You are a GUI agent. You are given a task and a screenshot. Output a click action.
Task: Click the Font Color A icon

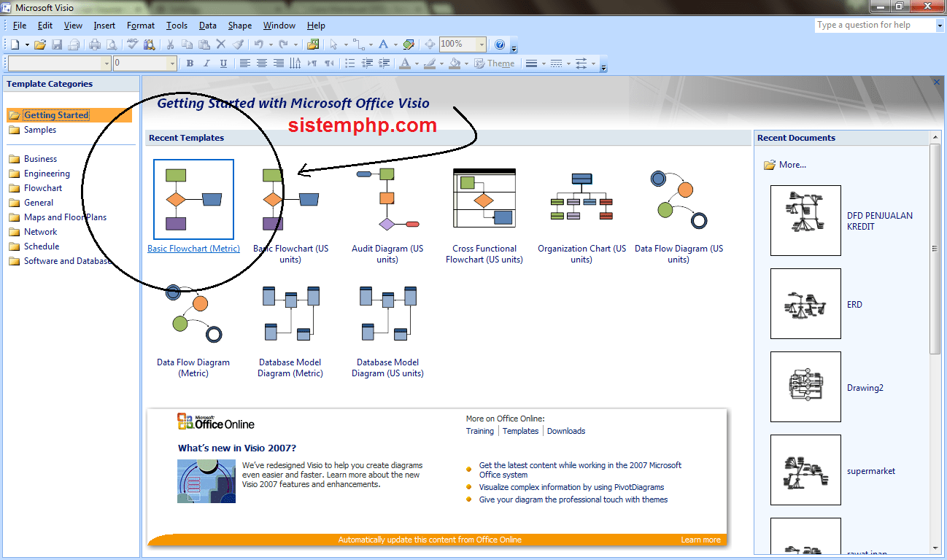click(x=404, y=63)
